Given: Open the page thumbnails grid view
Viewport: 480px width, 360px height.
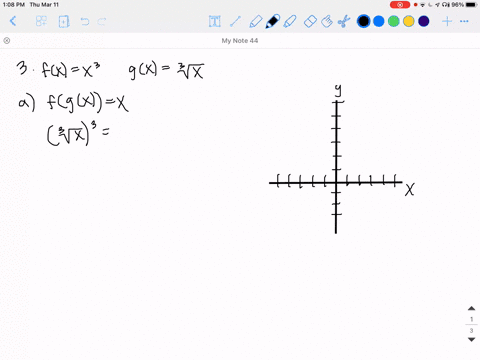Looking at the screenshot, I should point(41,21).
